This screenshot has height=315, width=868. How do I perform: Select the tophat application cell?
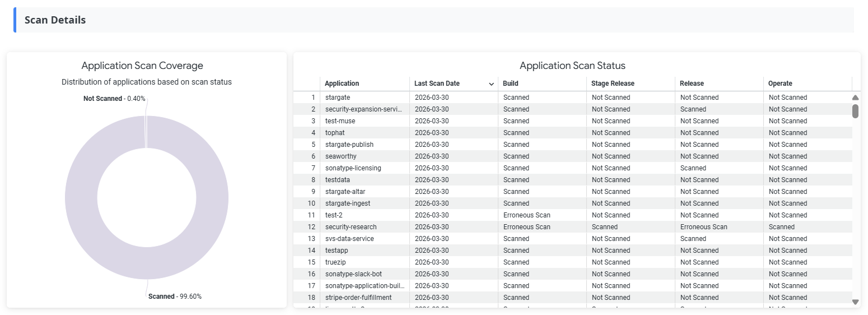[x=365, y=133]
